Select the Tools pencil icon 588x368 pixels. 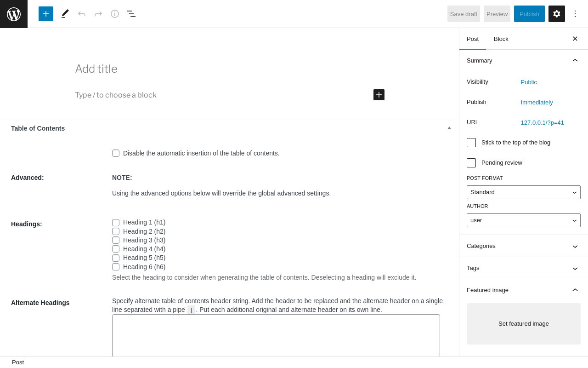click(x=65, y=14)
